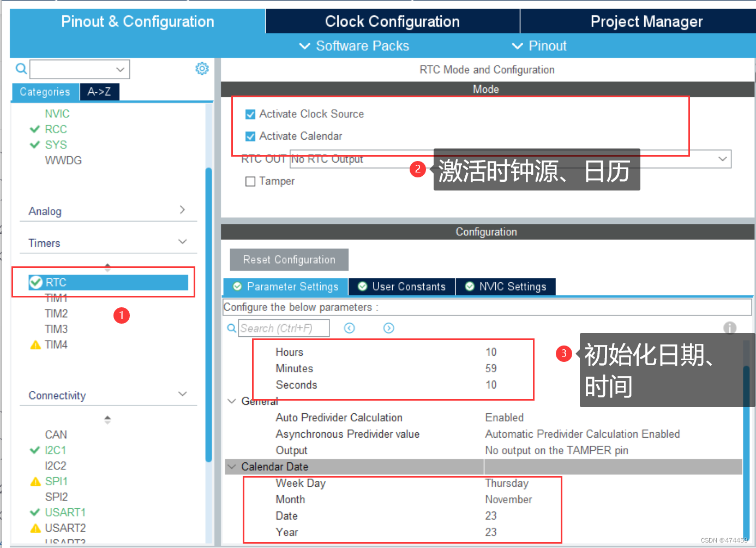This screenshot has width=756, height=548.
Task: Click the Date value 23
Action: tap(491, 516)
